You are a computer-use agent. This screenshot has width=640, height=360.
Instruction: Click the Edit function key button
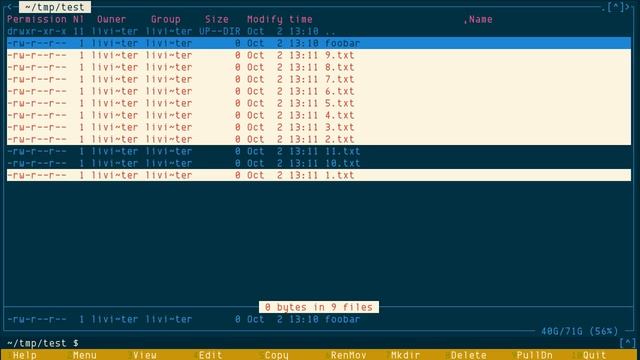211,355
